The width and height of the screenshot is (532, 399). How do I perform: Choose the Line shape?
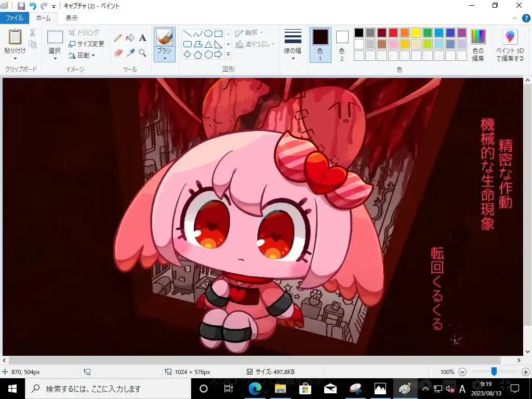click(x=188, y=34)
